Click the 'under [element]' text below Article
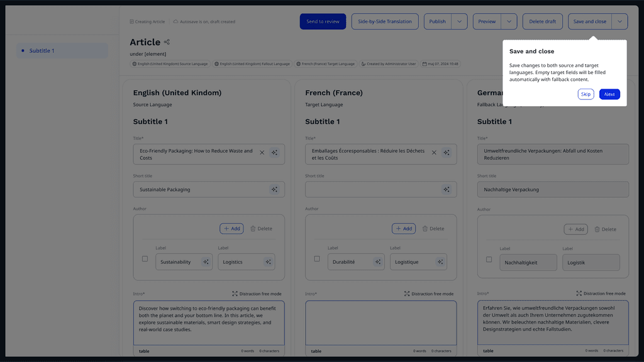Image resolution: width=644 pixels, height=362 pixels. pos(148,54)
